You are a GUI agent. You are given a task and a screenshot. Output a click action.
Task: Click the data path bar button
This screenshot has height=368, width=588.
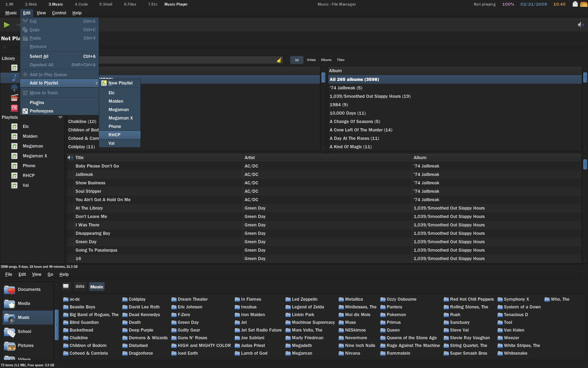pos(80,286)
